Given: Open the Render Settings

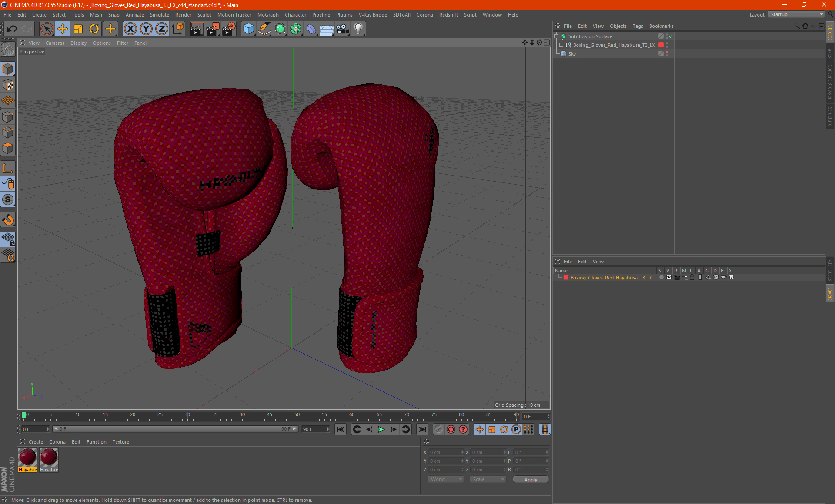Looking at the screenshot, I should coord(229,29).
